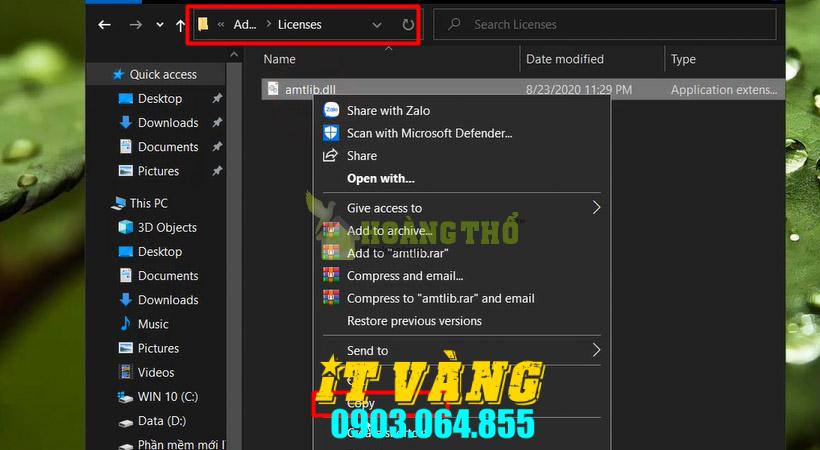
Task: Click the Videos filmstrip icon
Action: (126, 372)
